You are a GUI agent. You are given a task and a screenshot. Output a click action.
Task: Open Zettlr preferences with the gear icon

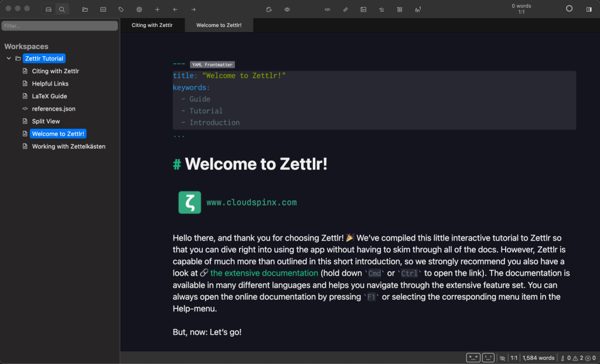(139, 9)
